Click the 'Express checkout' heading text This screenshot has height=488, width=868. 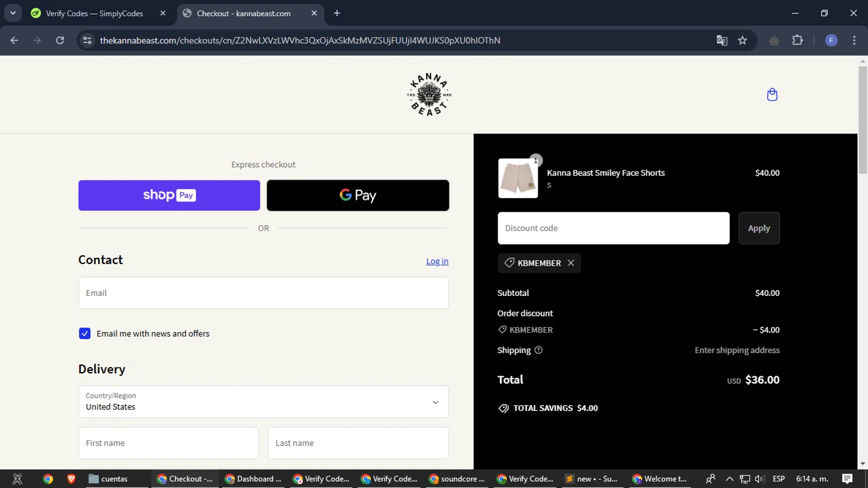click(263, 164)
